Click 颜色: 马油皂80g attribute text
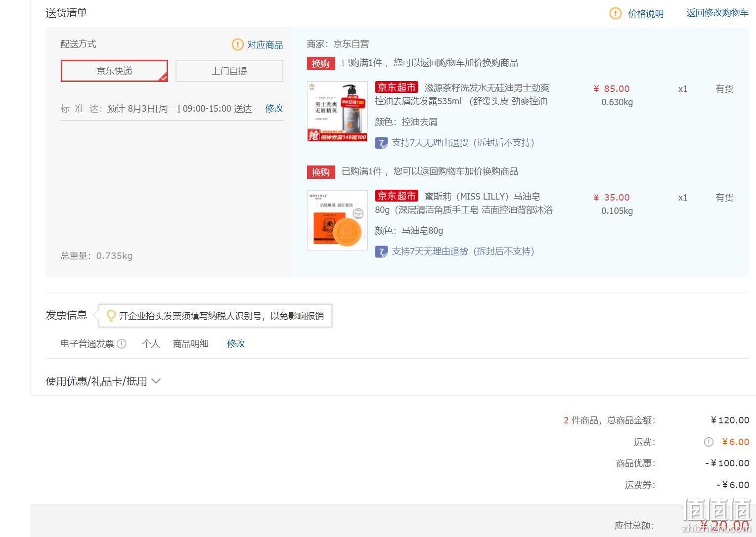Screen dimensions: 756x537 pyautogui.click(x=409, y=230)
